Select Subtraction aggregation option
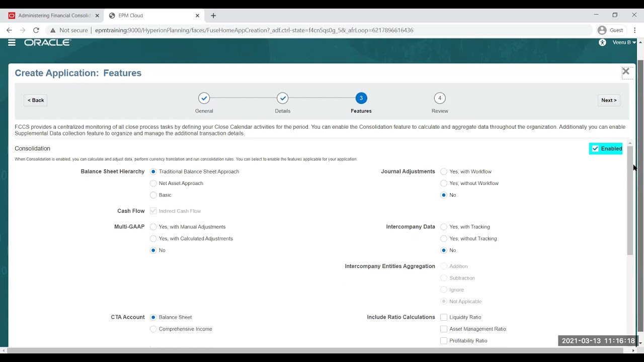 (444, 278)
